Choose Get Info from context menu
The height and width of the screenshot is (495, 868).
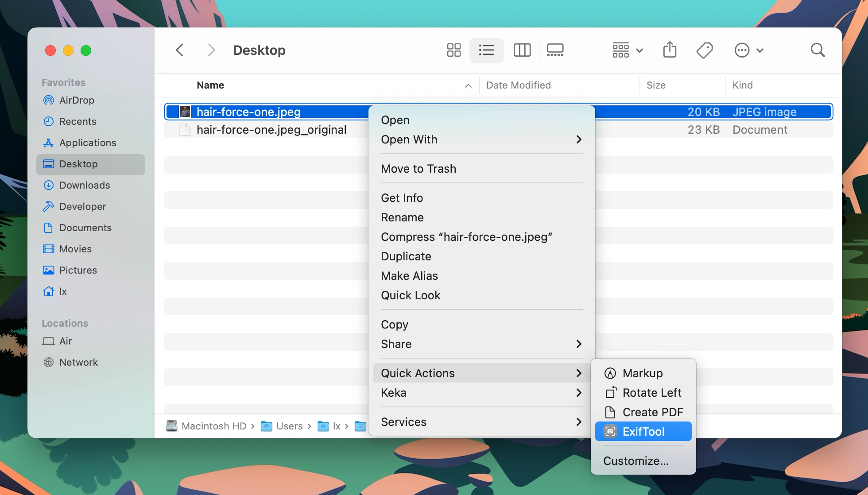pos(402,198)
